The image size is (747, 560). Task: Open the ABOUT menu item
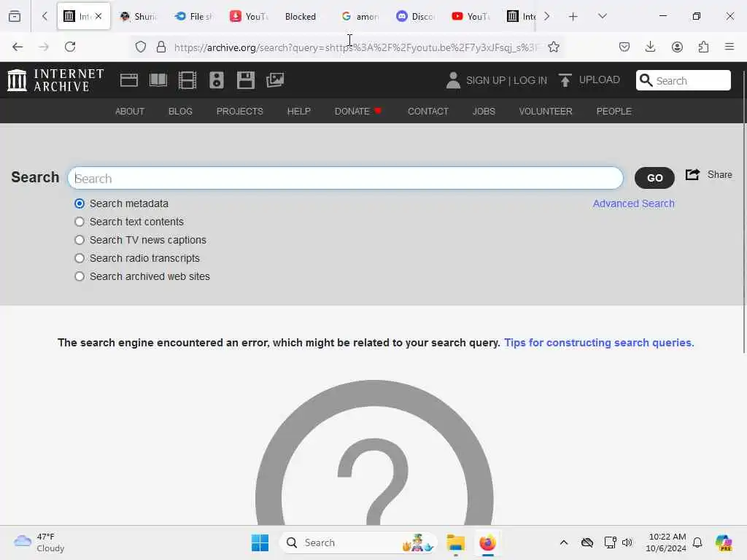130,112
